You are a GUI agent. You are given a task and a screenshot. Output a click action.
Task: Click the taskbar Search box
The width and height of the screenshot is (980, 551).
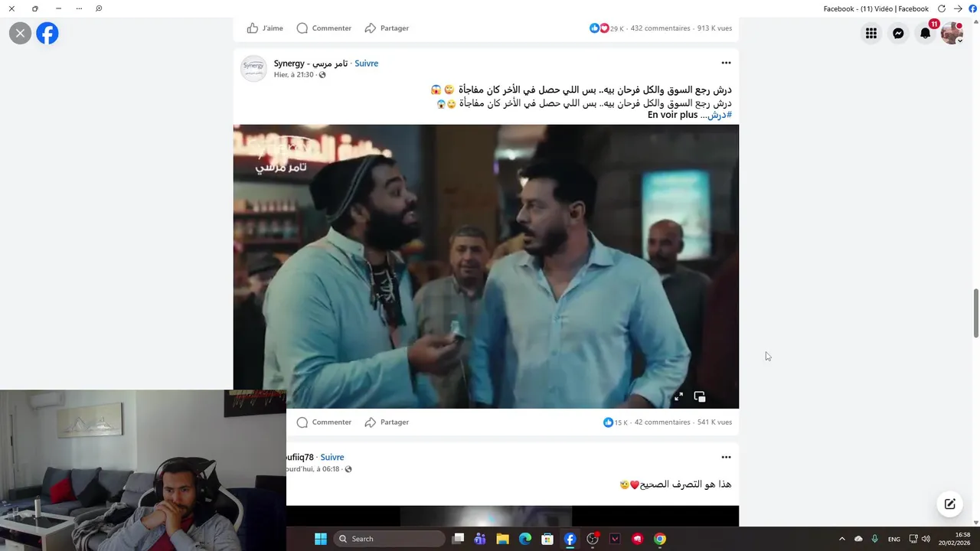(389, 539)
